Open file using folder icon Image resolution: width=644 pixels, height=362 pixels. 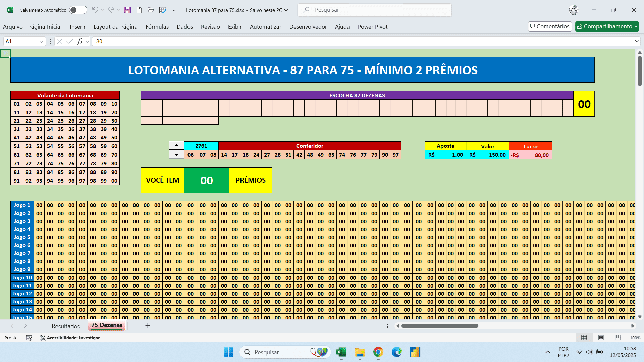click(151, 10)
